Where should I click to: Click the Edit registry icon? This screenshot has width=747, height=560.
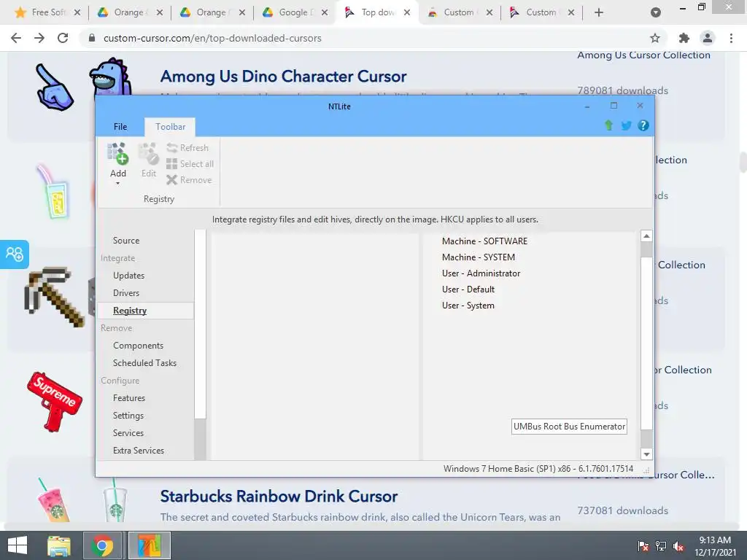coord(148,154)
